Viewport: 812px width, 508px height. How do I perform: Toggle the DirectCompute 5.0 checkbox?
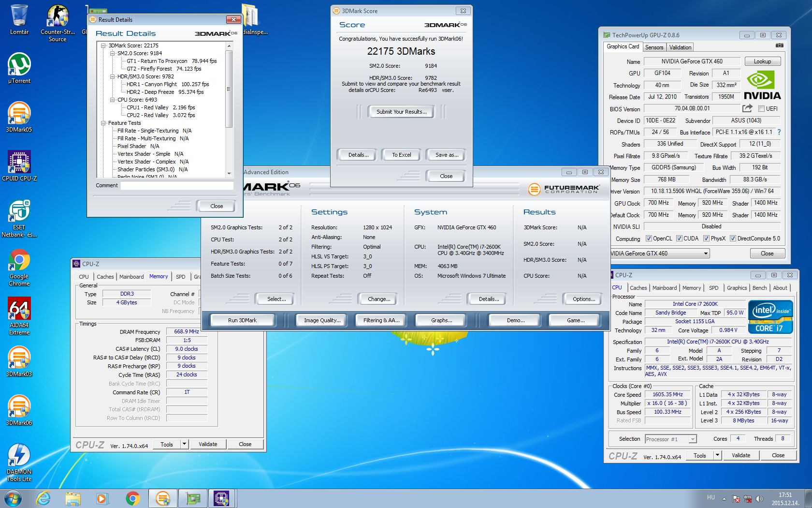[x=733, y=239]
